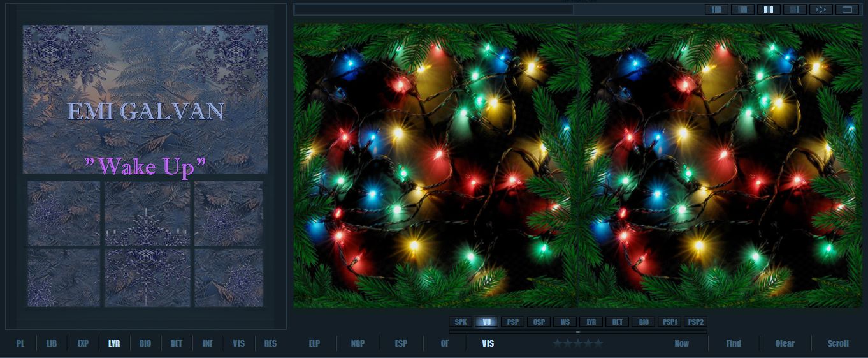Click the Clear button
Viewport: 868px width, 358px height.
coord(785,343)
